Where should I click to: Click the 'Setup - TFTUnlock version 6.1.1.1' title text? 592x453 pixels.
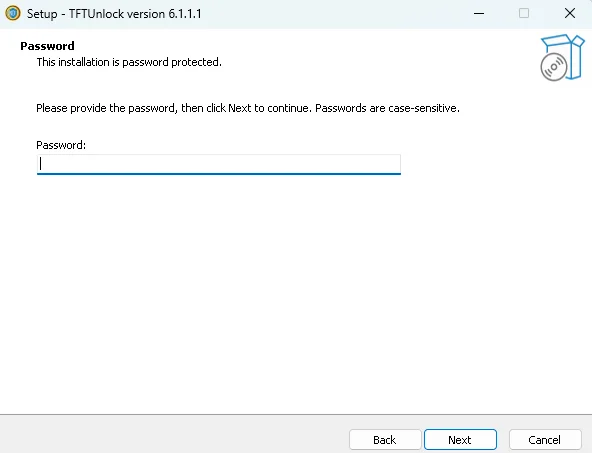114,14
